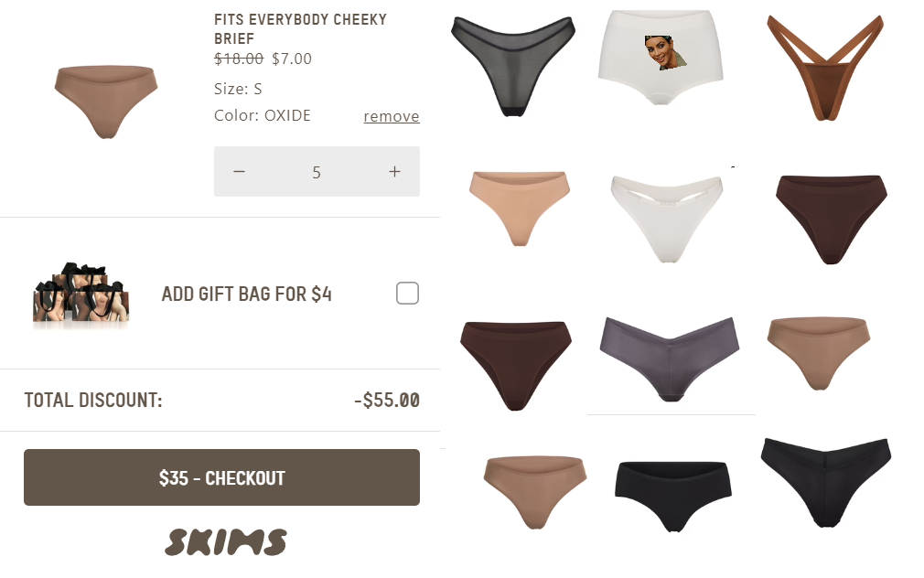
Task: Select the copper string thong image
Action: [x=825, y=68]
